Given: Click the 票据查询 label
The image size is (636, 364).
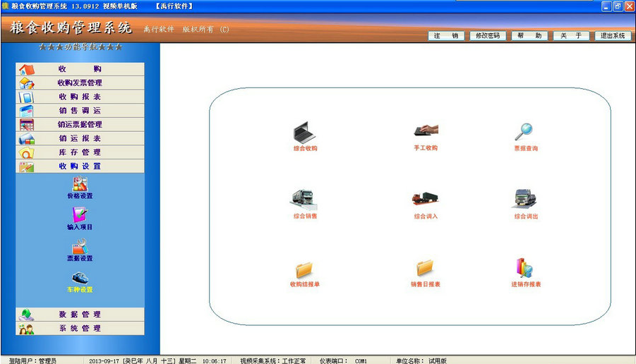Looking at the screenshot, I should coord(526,148).
